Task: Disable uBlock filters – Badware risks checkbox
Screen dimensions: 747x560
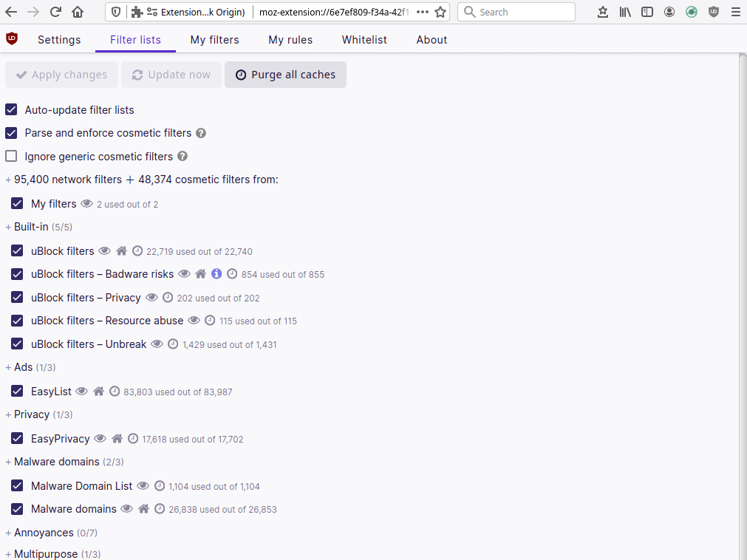Action: (x=17, y=274)
